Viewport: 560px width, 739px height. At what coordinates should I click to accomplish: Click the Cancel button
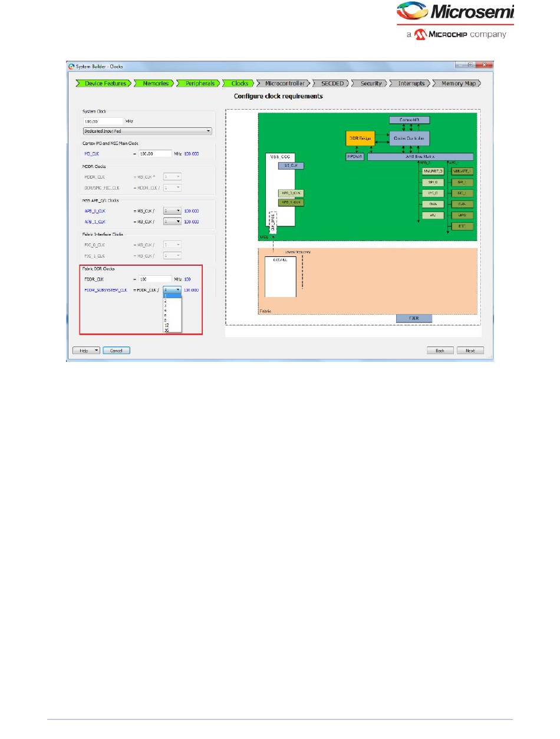point(116,350)
